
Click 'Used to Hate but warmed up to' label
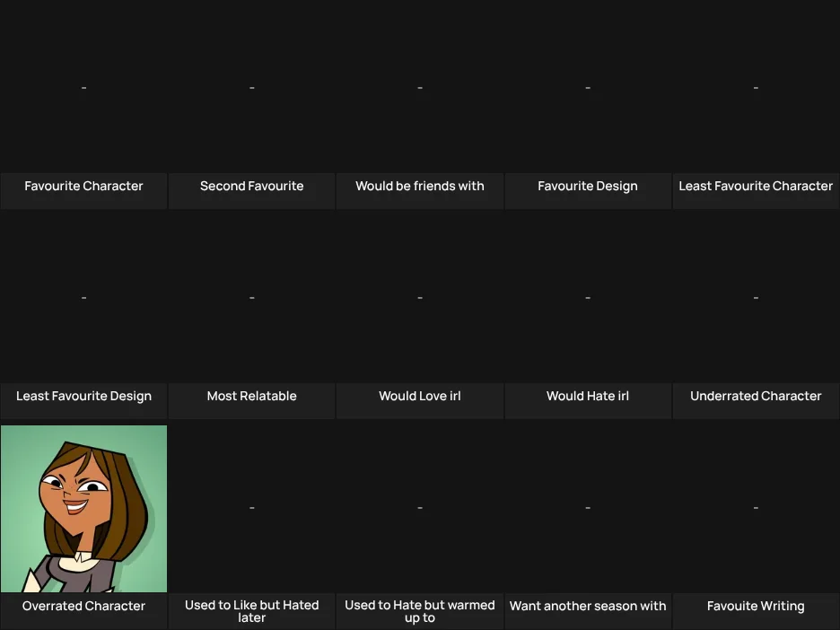[420, 611]
